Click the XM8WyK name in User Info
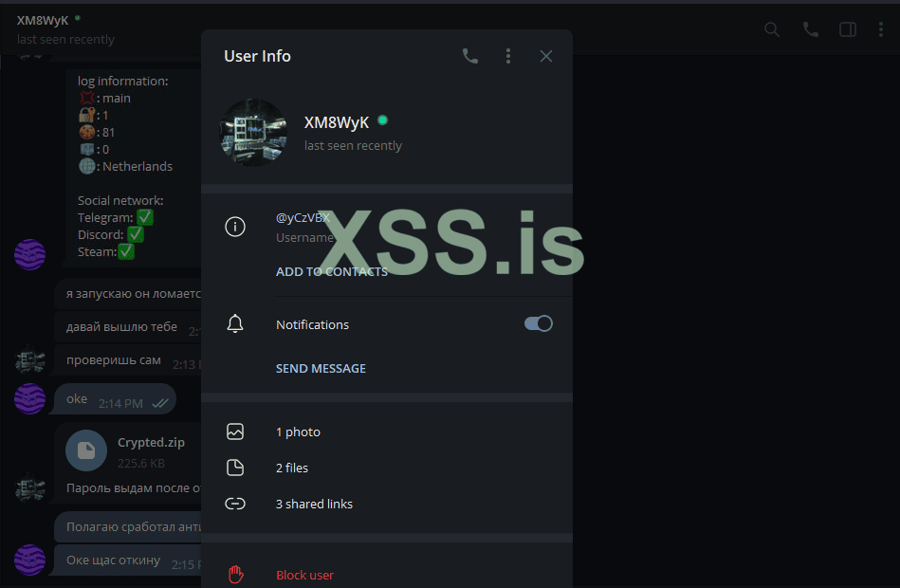 (337, 122)
